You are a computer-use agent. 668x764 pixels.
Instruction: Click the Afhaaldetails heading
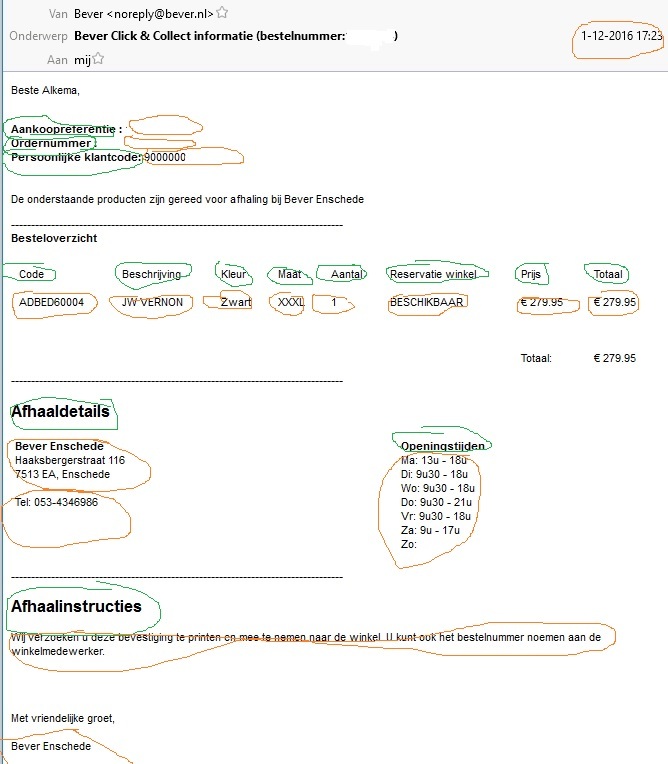60,411
